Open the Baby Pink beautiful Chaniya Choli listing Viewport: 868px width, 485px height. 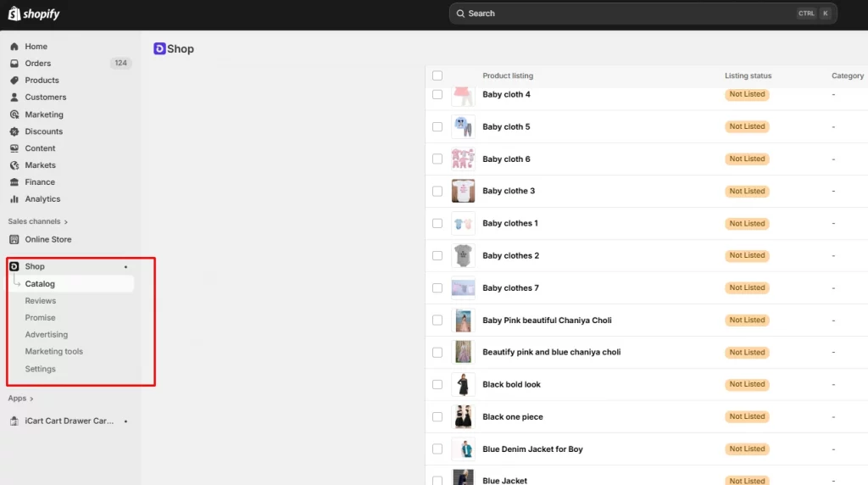(x=547, y=321)
